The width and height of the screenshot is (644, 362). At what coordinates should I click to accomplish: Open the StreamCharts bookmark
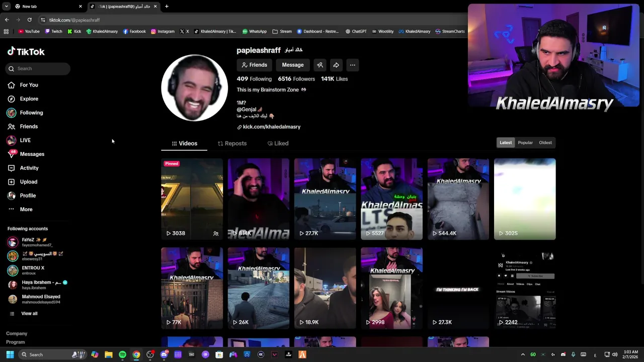pos(450,32)
